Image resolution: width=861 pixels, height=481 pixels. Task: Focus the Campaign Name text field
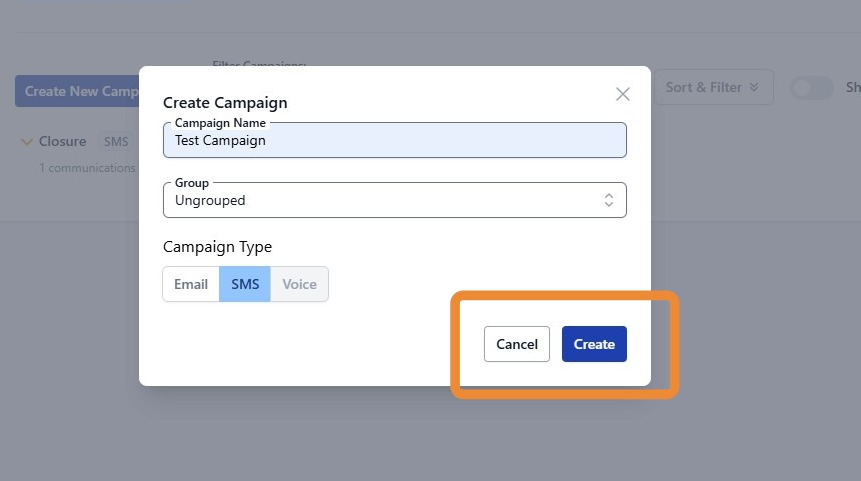point(394,141)
